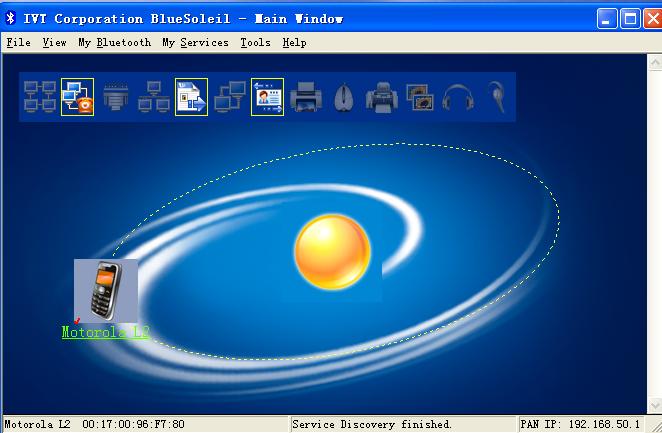Select the AV Headphone service icon
This screenshot has height=433, width=662.
point(458,97)
